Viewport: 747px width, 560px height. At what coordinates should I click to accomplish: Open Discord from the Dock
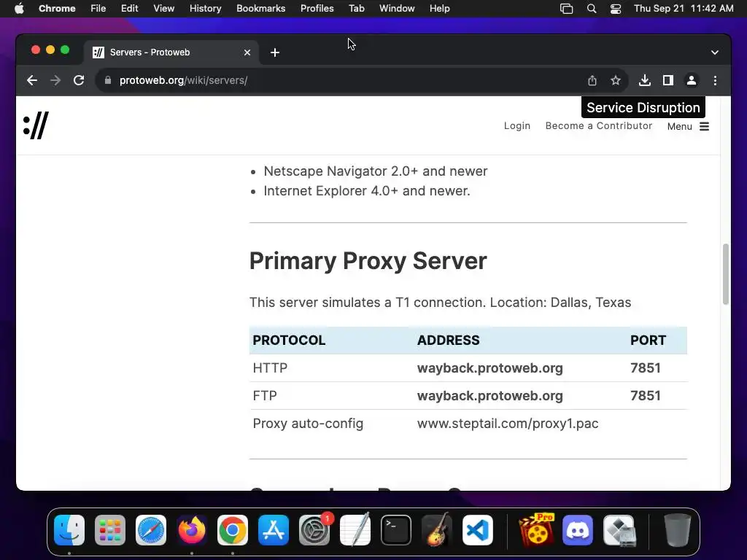(578, 530)
